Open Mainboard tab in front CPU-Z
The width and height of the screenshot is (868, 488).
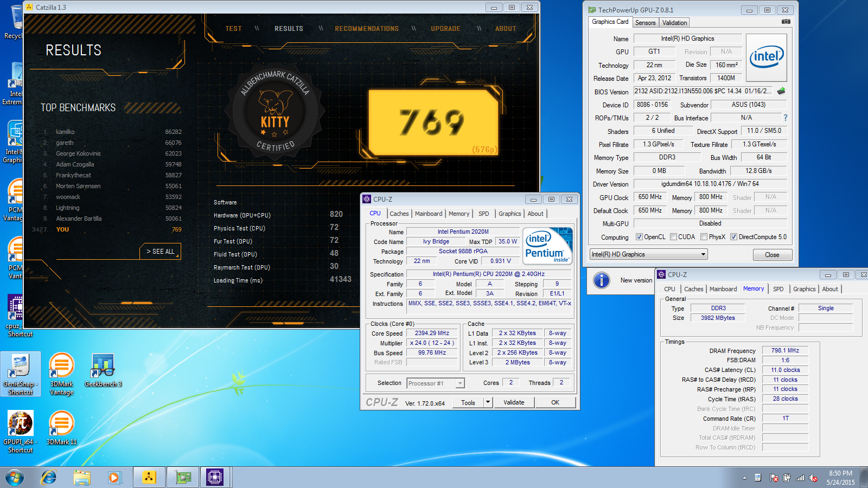point(429,214)
